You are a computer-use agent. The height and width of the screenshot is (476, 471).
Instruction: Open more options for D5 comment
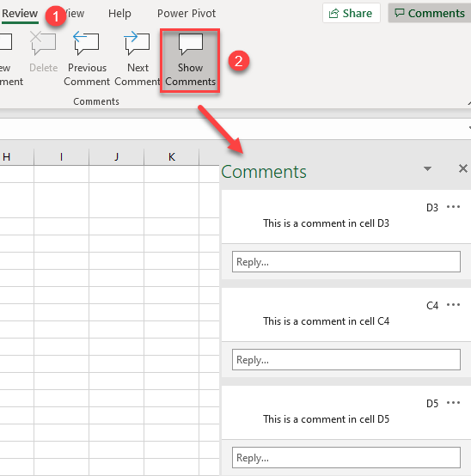pyautogui.click(x=453, y=403)
